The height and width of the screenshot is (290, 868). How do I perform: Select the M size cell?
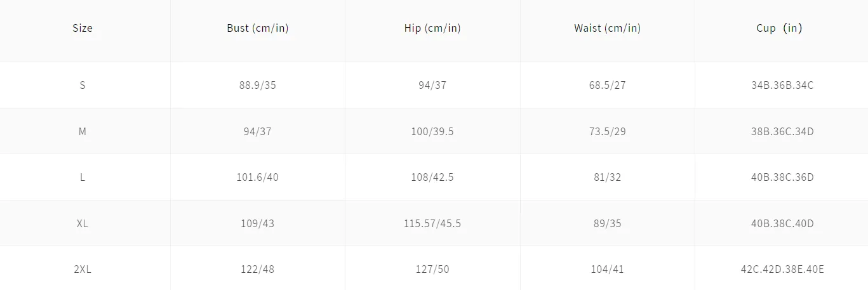(83, 131)
